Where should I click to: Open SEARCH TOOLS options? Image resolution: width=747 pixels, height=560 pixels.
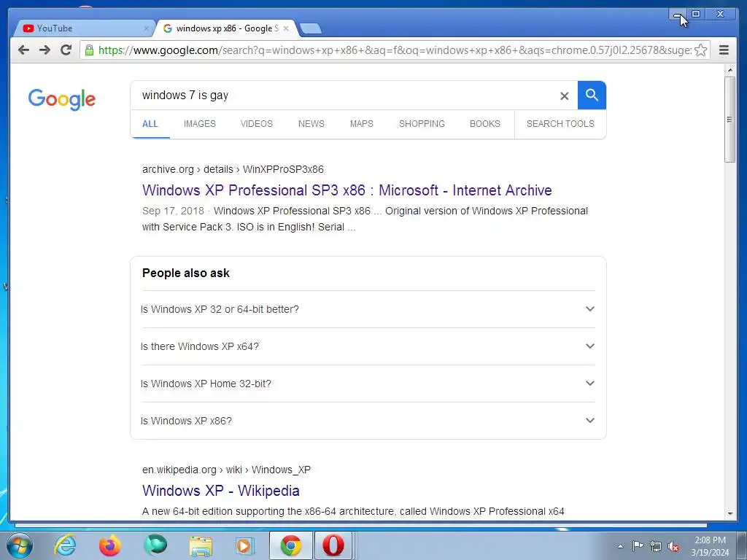[560, 124]
